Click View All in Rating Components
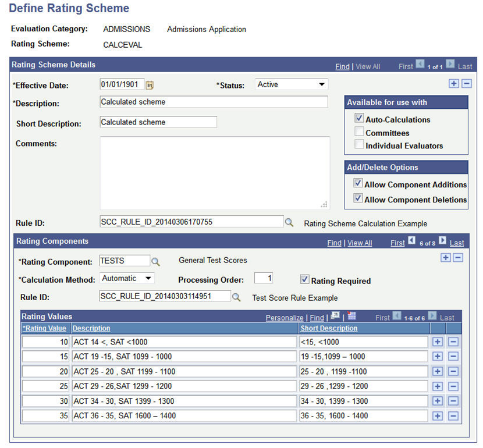 [x=360, y=243]
